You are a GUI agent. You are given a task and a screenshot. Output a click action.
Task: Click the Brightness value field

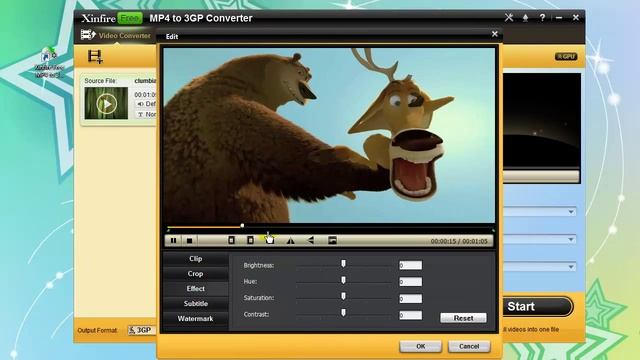(410, 265)
